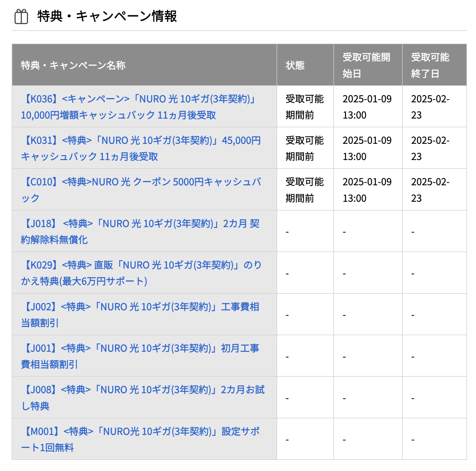Open the C010 クーポン 5000円キャッシュバック link

pyautogui.click(x=141, y=190)
